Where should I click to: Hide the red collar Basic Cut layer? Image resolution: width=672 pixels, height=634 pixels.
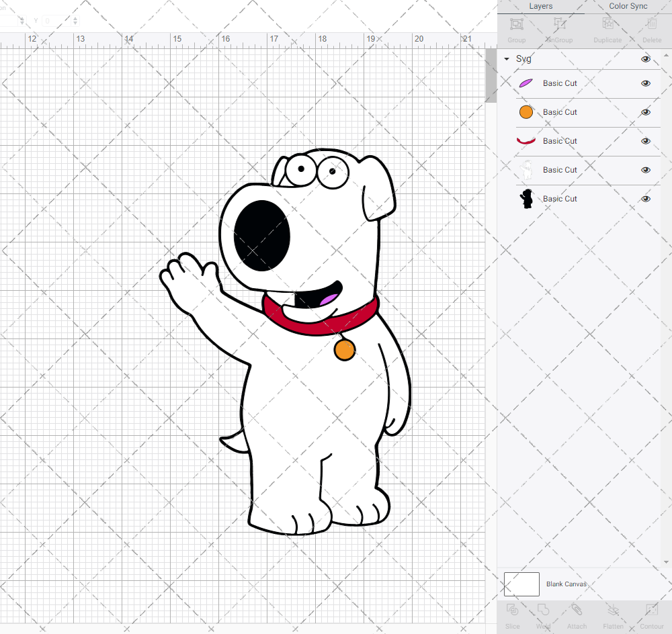[x=645, y=141]
